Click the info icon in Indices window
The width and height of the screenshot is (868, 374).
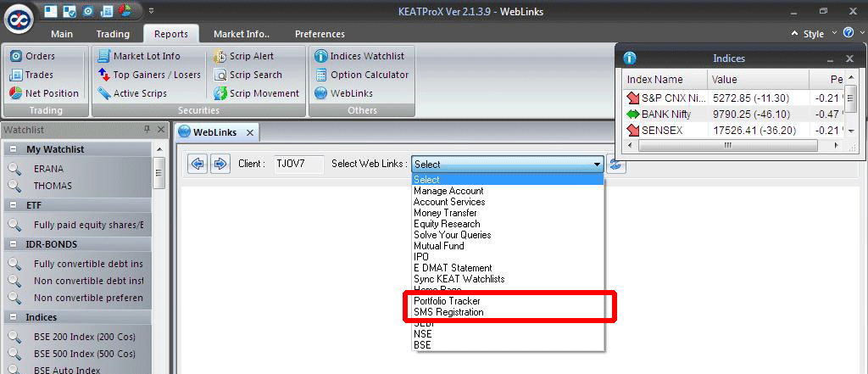(630, 59)
